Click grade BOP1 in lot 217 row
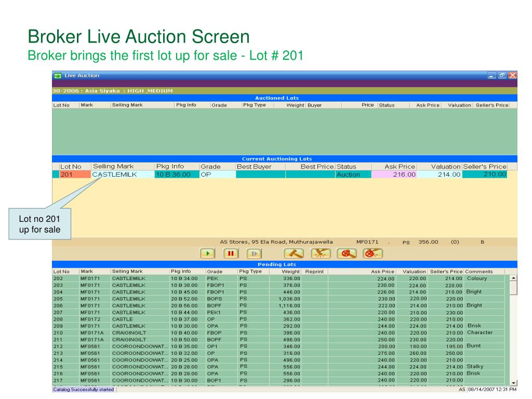 click(214, 380)
